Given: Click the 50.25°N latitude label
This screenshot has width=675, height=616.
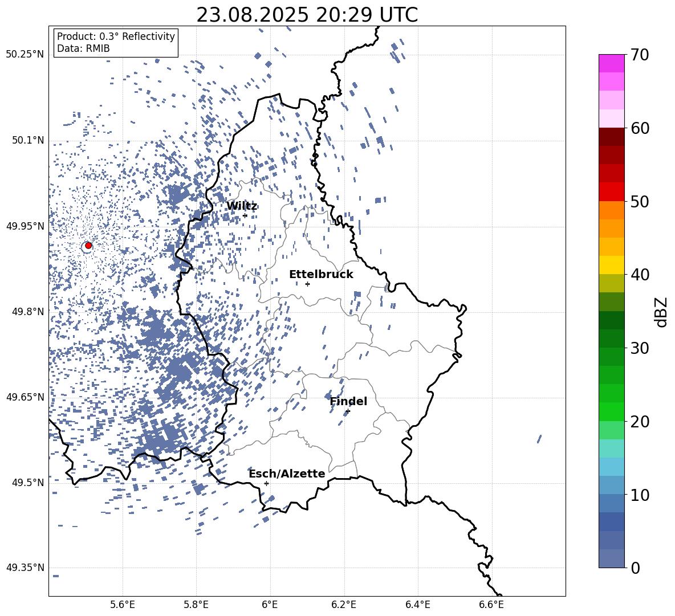Looking at the screenshot, I should tap(25, 55).
